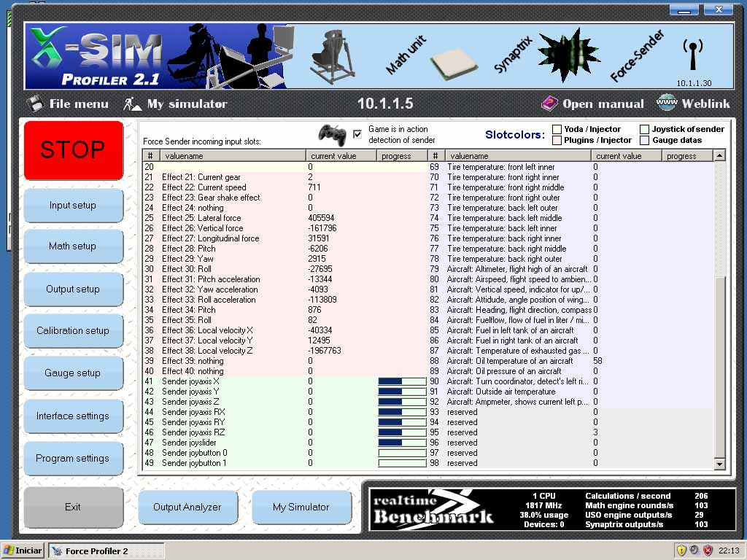This screenshot has width=747, height=560.
Task: Select row Effect 27: Longitudinal force
Action: [x=285, y=238]
